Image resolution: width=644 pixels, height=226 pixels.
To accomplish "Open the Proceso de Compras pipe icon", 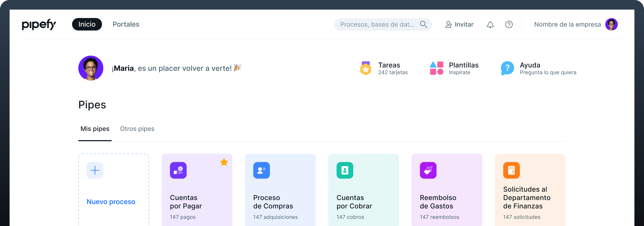I will click(261, 170).
